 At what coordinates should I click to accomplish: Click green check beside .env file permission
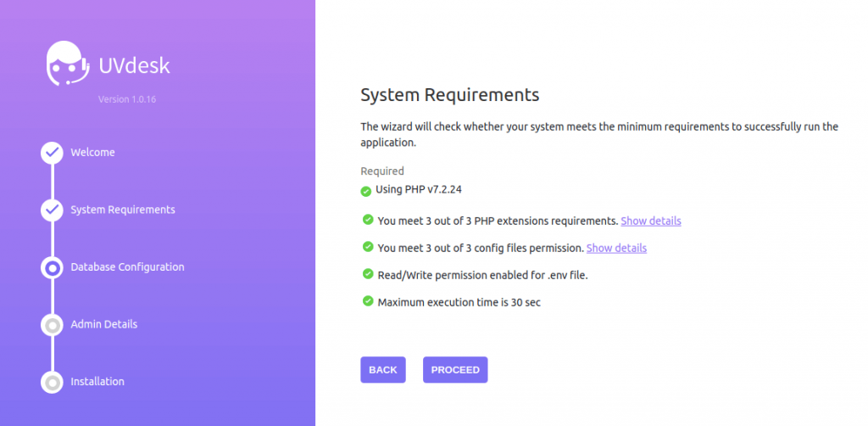click(368, 273)
